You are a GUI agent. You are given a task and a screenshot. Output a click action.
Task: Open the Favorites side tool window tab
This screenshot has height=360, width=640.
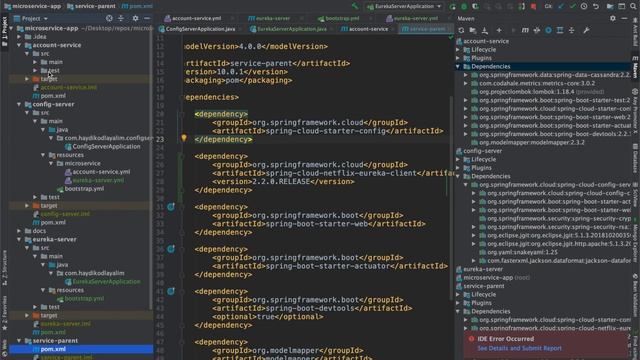pyautogui.click(x=4, y=313)
